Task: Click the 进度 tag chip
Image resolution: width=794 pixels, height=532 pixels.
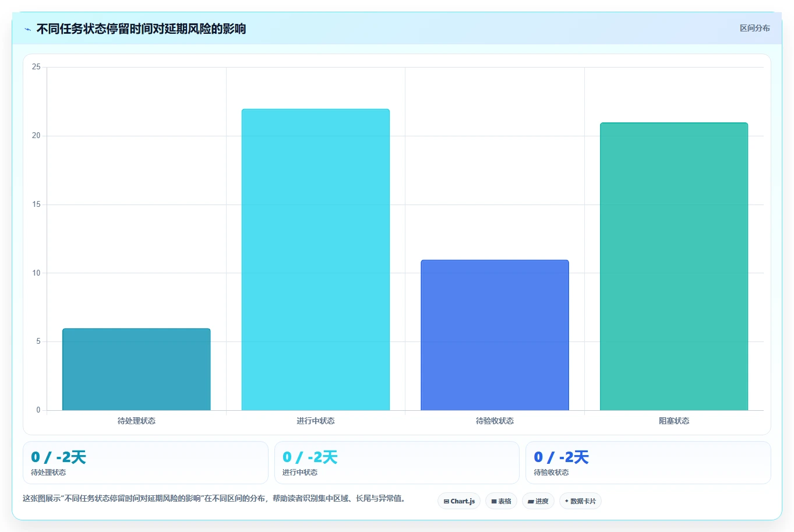Action: [x=538, y=501]
